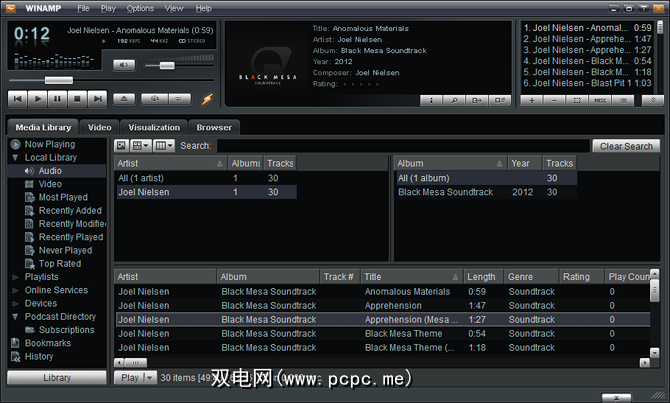Open the Help menu
The image size is (670, 403).
click(204, 8)
